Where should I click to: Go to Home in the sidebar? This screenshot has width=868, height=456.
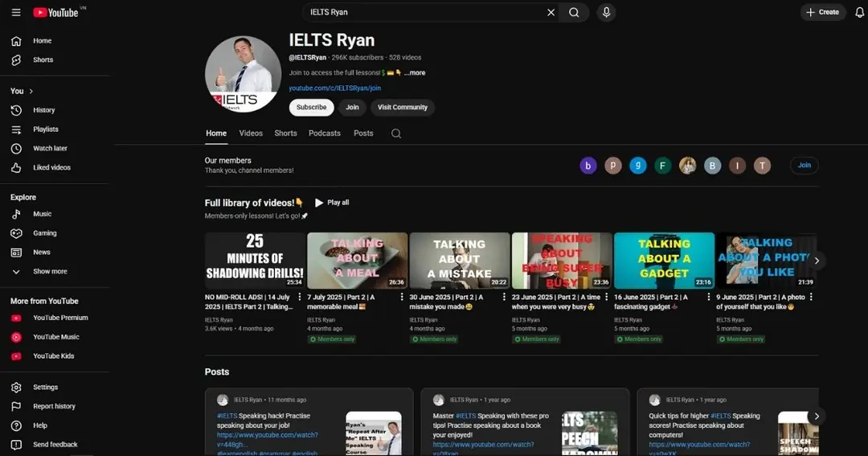42,40
